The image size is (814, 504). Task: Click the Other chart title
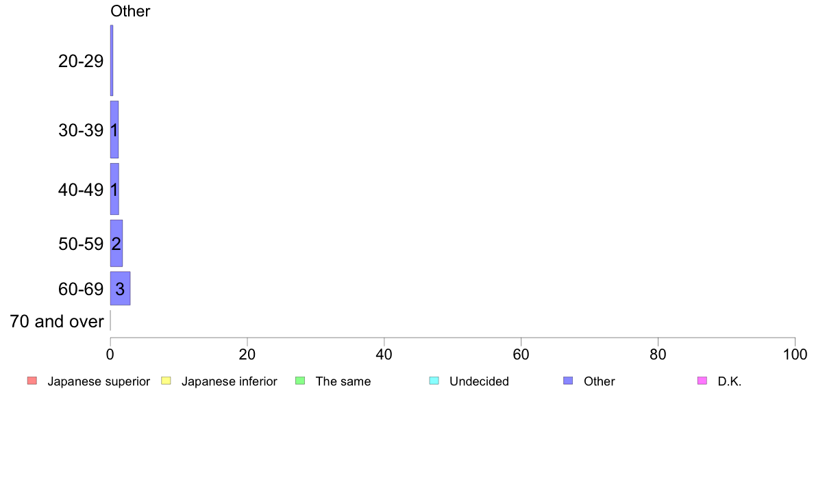pyautogui.click(x=130, y=11)
